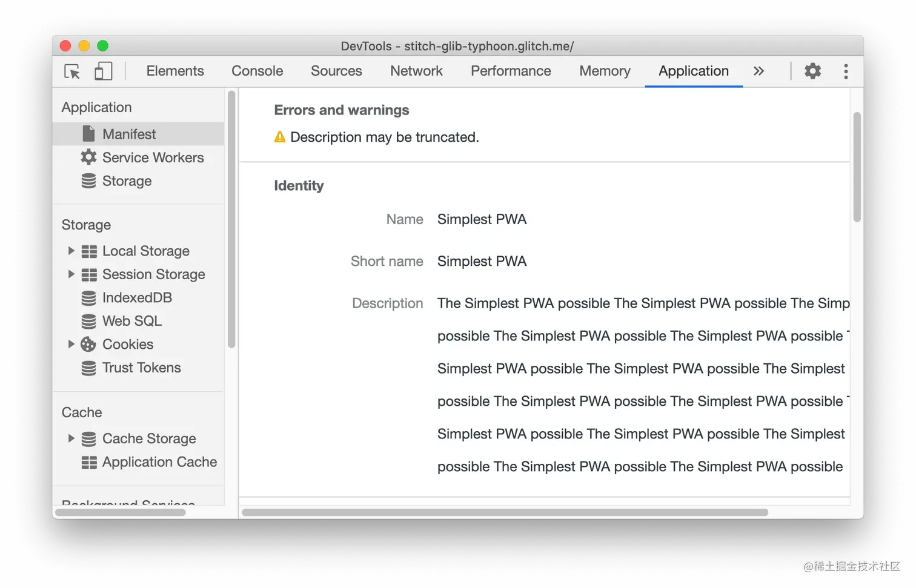Click the 'Identity' section heading
The width and height of the screenshot is (916, 588).
(299, 185)
